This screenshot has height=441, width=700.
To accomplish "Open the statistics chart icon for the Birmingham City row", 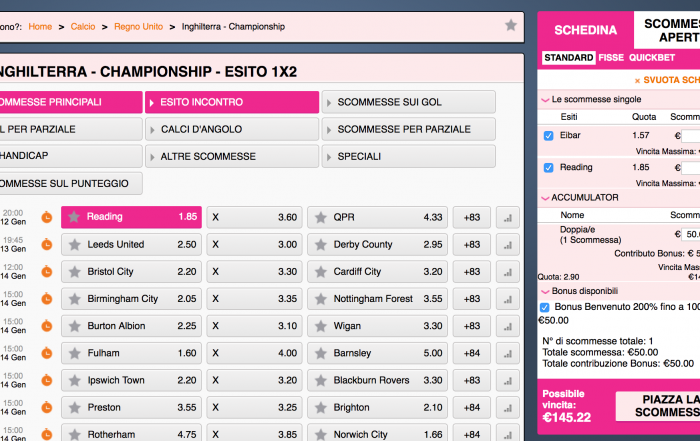I will (x=508, y=299).
